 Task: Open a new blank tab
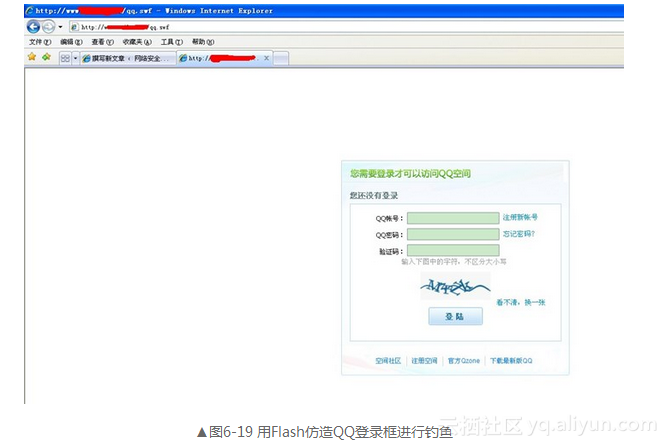tap(281, 58)
